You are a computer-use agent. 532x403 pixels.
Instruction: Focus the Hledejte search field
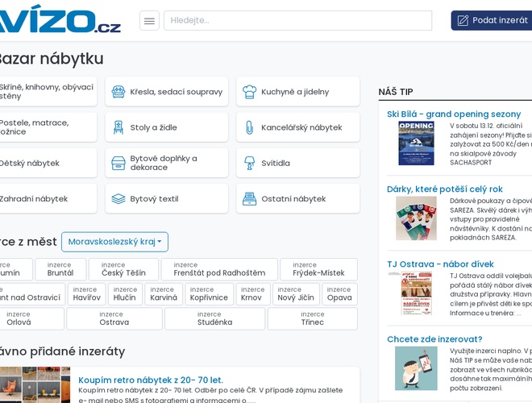tap(297, 21)
